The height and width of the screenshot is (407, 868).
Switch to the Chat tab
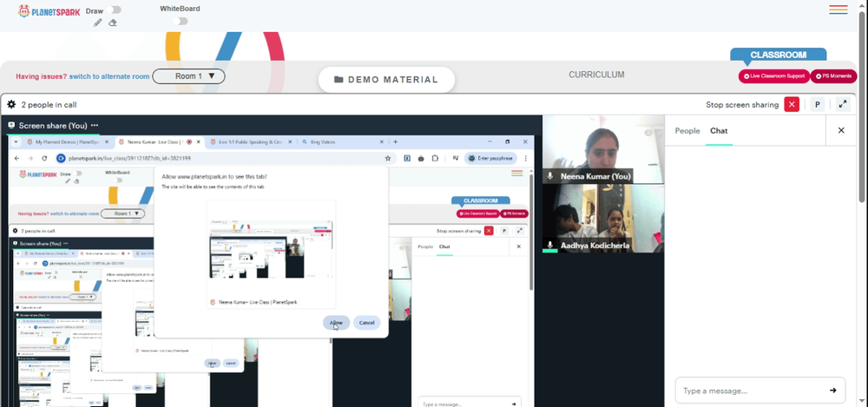(x=719, y=131)
